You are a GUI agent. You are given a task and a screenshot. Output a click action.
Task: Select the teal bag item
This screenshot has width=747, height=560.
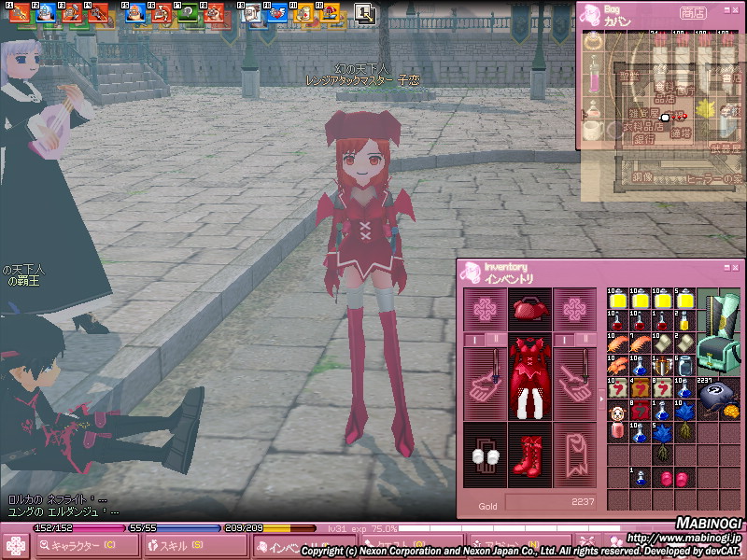(x=718, y=332)
